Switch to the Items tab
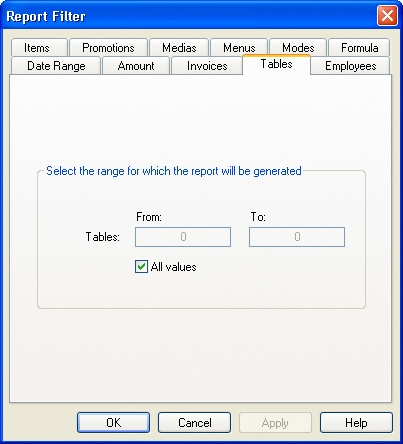This screenshot has height=444, width=403. click(x=39, y=48)
